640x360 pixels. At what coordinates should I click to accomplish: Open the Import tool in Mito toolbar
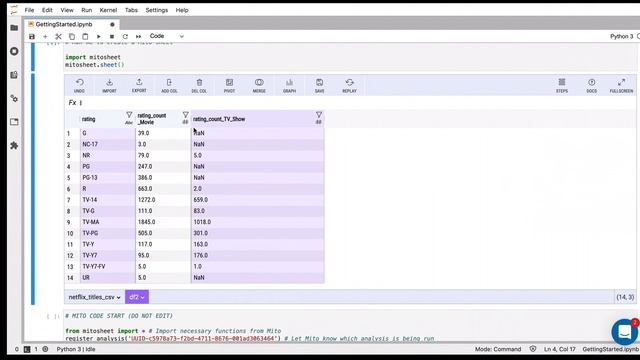click(109, 86)
